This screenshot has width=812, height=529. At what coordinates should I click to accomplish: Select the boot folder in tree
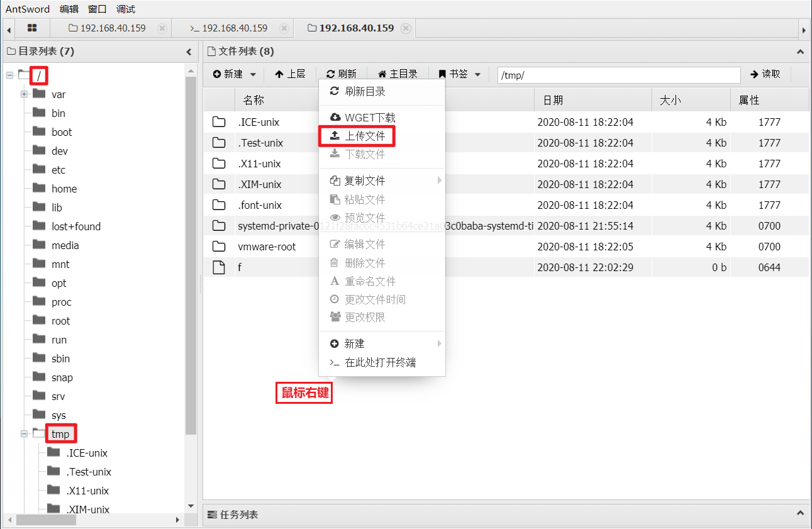62,132
